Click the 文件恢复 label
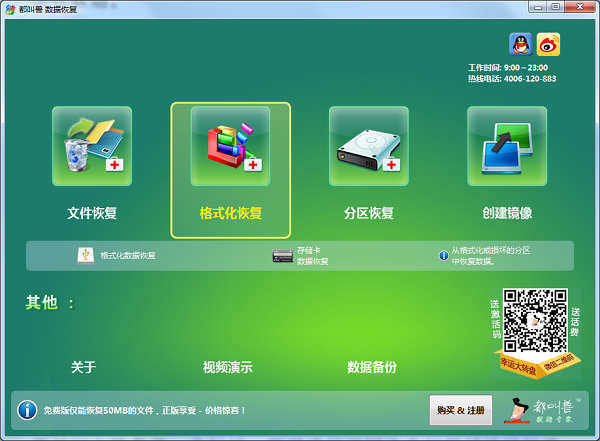Image resolution: width=600 pixels, height=441 pixels. [x=92, y=213]
